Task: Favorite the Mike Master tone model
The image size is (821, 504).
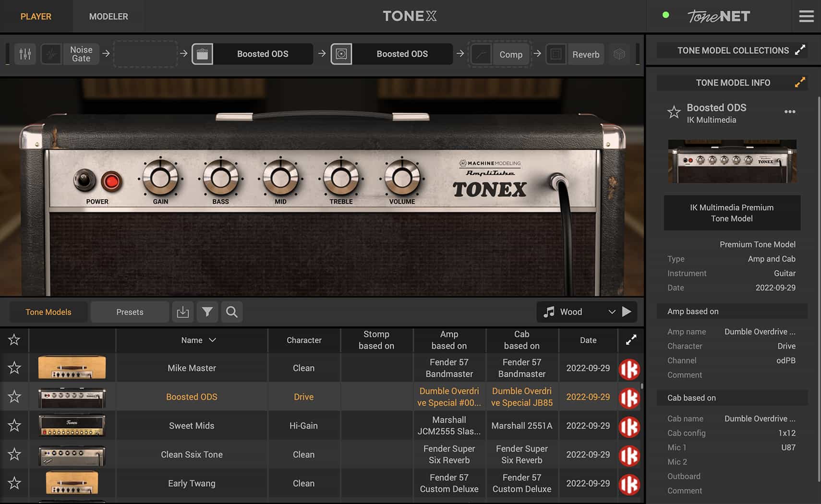Action: point(14,368)
